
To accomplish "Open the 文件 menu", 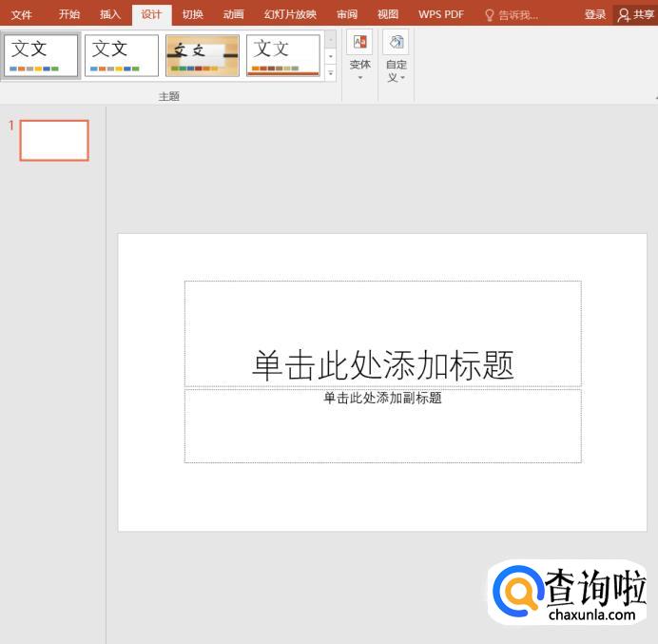I will click(21, 14).
